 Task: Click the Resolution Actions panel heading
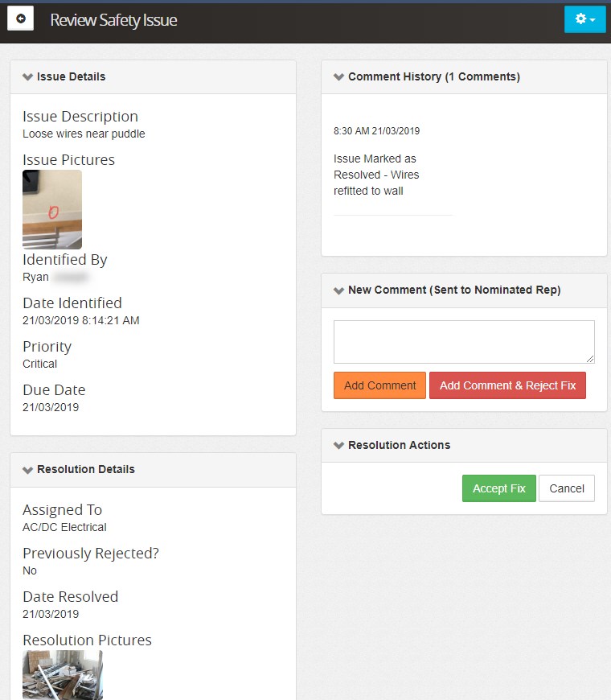pos(399,445)
